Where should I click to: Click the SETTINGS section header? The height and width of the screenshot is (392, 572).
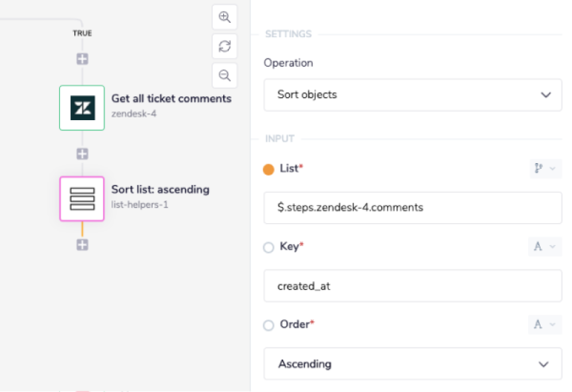coord(288,34)
